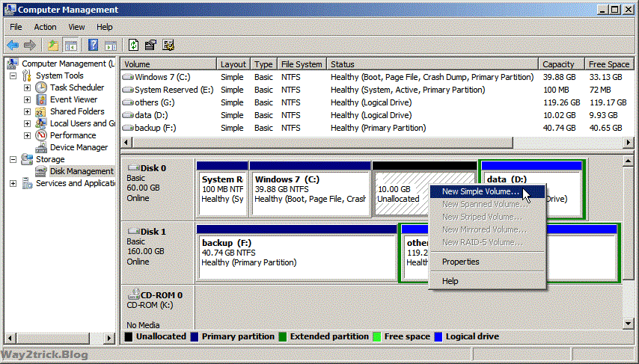Choose Properties from the context menu

click(x=487, y=262)
